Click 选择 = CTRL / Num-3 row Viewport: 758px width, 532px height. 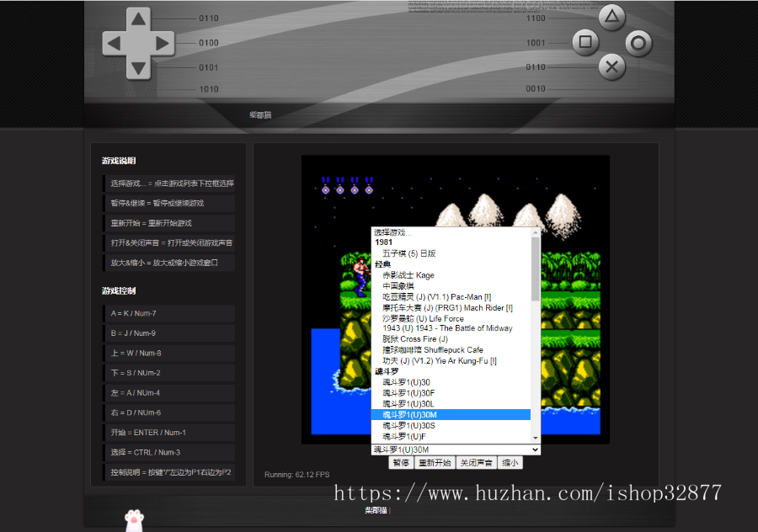point(168,452)
